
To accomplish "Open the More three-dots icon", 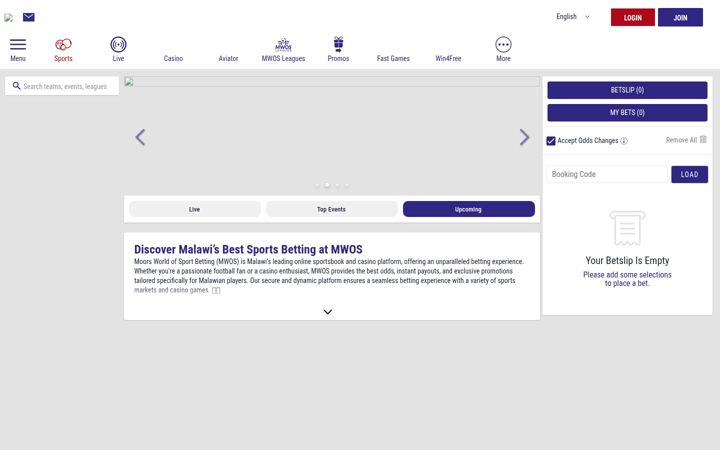I will tap(503, 45).
